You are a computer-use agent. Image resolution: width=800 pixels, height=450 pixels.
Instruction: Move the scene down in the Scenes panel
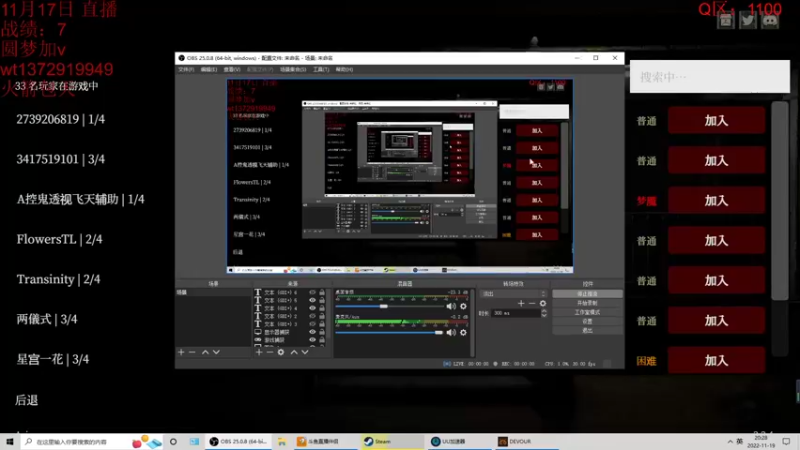[216, 352]
